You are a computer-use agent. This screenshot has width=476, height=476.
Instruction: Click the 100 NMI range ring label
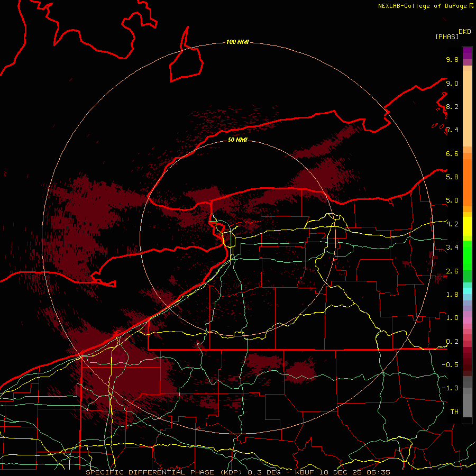pyautogui.click(x=237, y=42)
